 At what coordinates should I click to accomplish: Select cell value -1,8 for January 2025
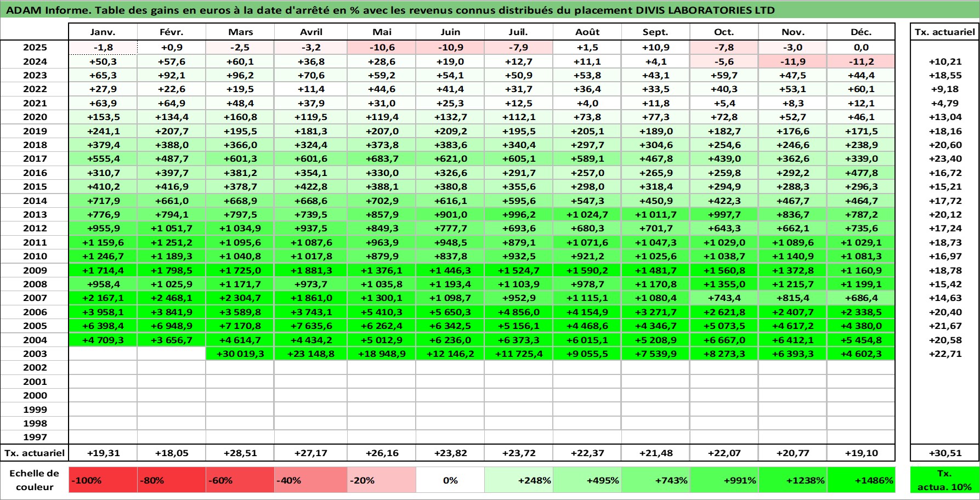tap(103, 48)
